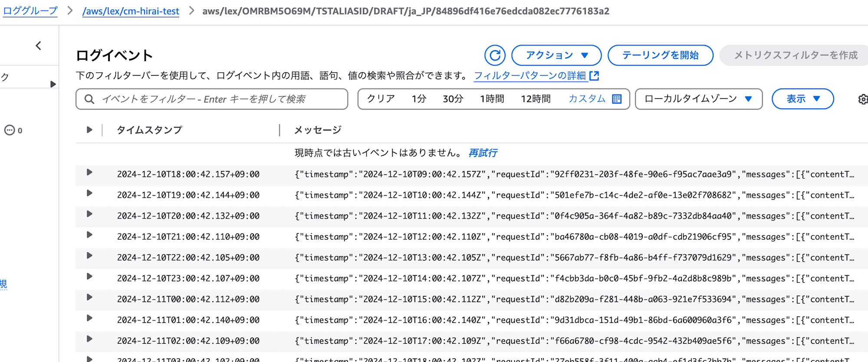Expand the 2024-12-11T00:00:42.112 log row
This screenshot has height=362, width=868.
89,297
